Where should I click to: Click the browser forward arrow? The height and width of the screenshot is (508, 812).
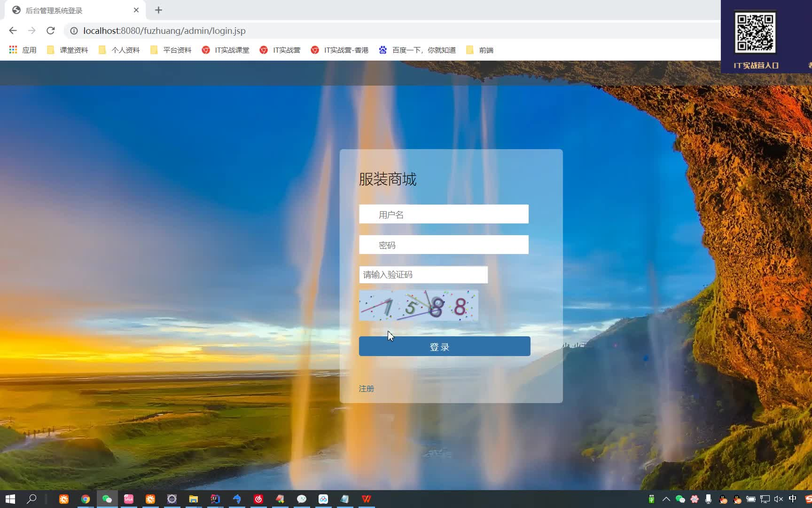tap(31, 31)
